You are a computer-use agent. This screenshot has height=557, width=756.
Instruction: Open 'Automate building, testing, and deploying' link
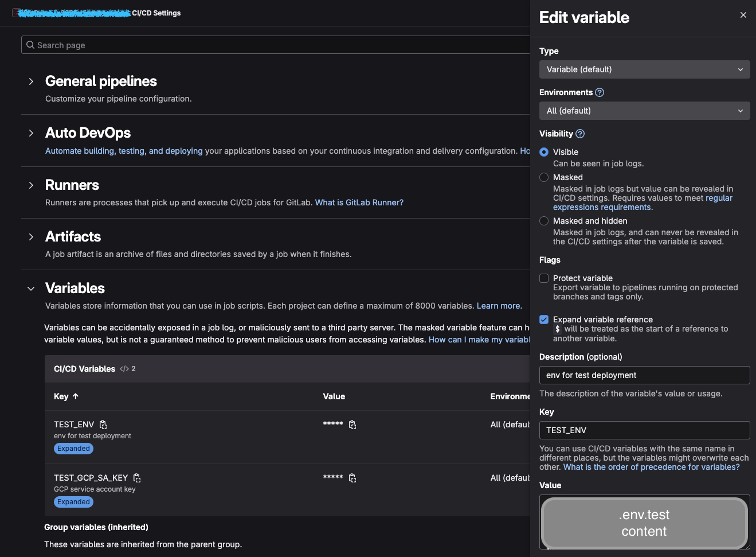click(x=124, y=151)
